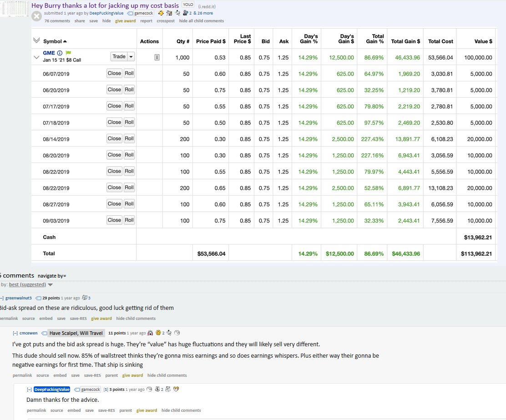Click the Close button on the 06/07/2019 row
The height and width of the screenshot is (420, 506).
(x=114, y=73)
